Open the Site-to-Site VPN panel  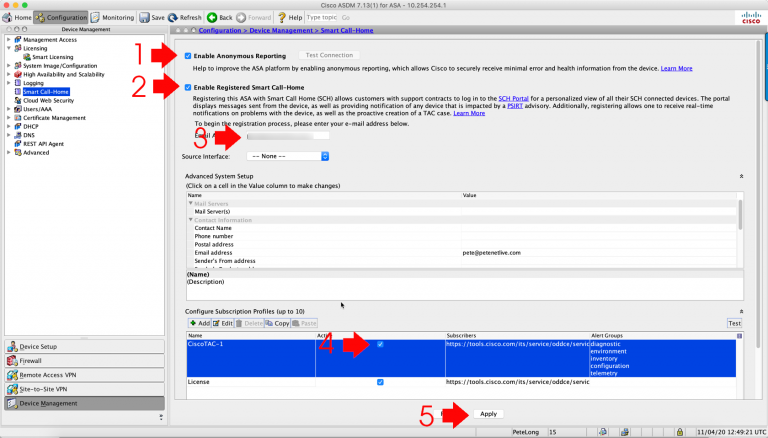pyautogui.click(x=84, y=389)
